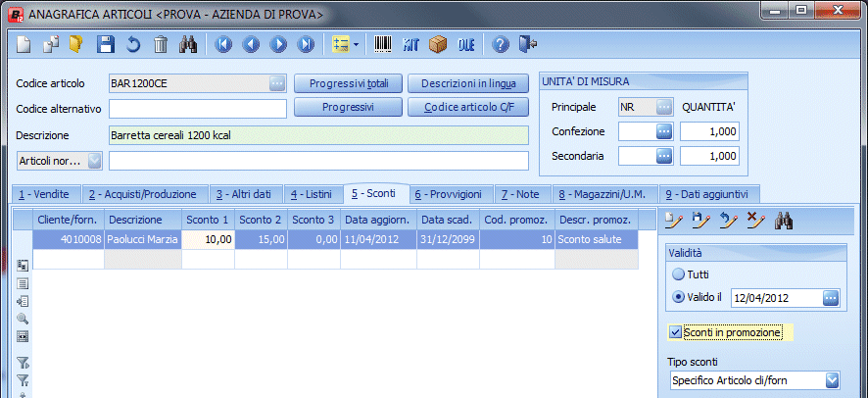Image resolution: width=868 pixels, height=398 pixels.
Task: Click the Codice articolo C/F button
Action: pos(468,108)
